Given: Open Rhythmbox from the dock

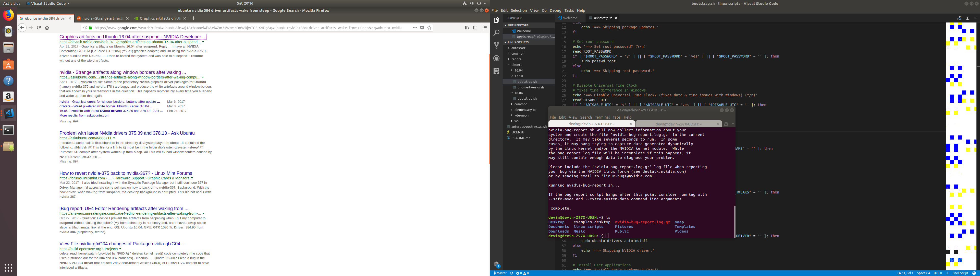Looking at the screenshot, I should point(8,31).
